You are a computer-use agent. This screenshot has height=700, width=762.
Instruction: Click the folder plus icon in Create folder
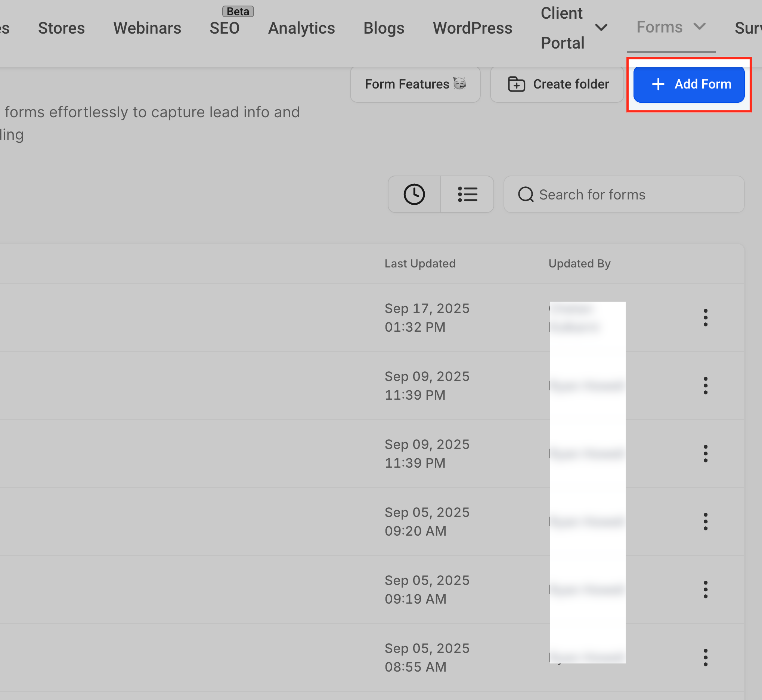click(x=516, y=84)
